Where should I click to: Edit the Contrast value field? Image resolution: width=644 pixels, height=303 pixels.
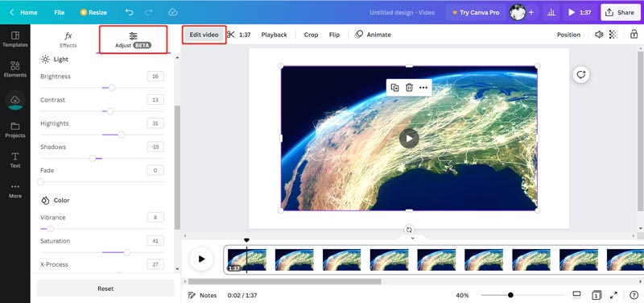click(155, 100)
